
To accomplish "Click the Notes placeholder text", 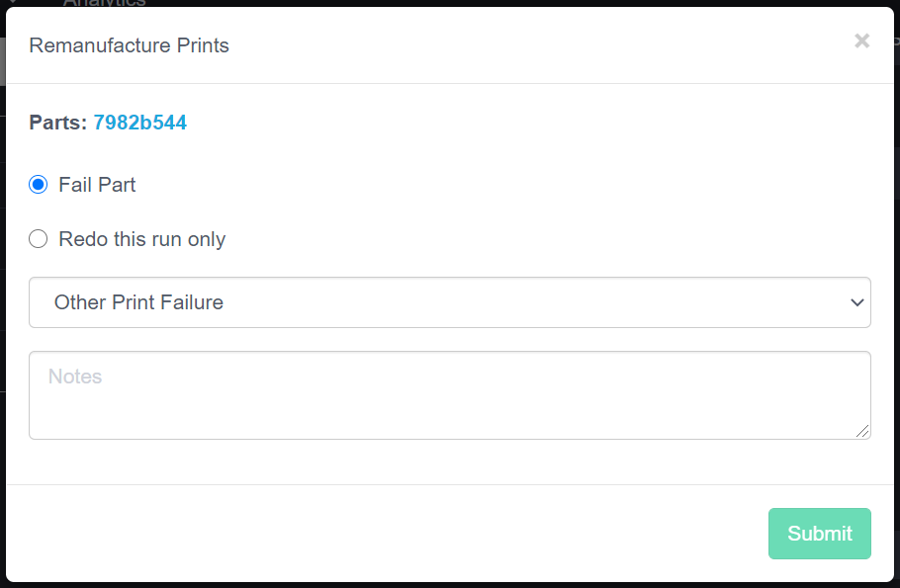I will point(75,377).
